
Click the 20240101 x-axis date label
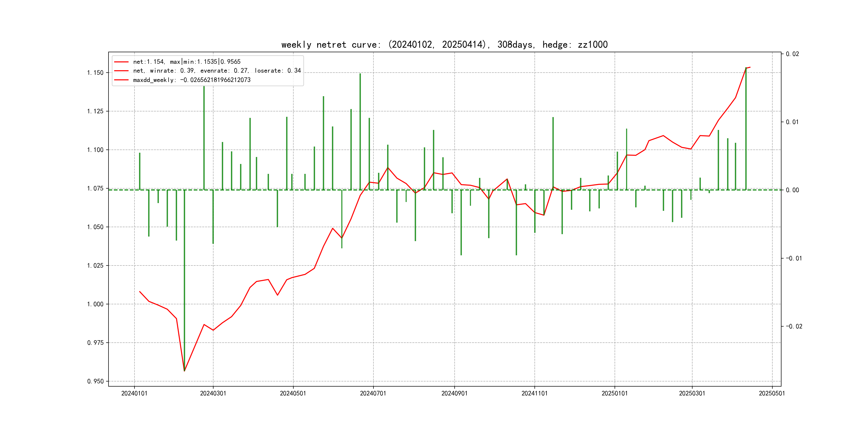click(x=134, y=394)
